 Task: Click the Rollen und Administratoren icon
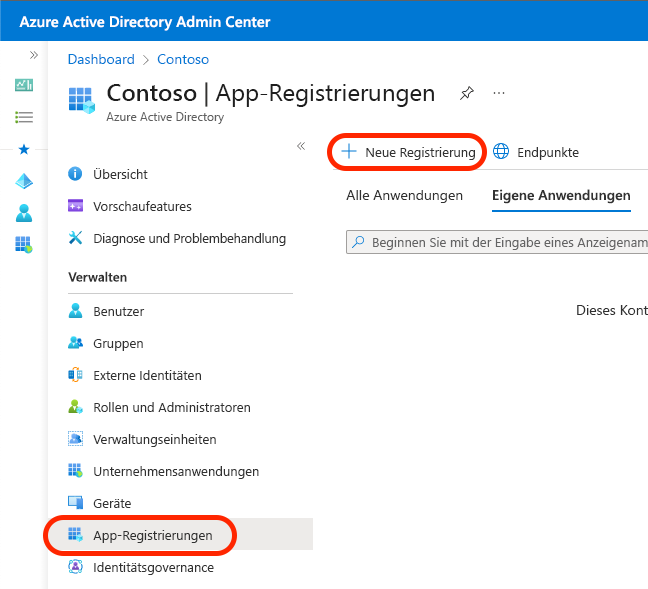[75, 407]
